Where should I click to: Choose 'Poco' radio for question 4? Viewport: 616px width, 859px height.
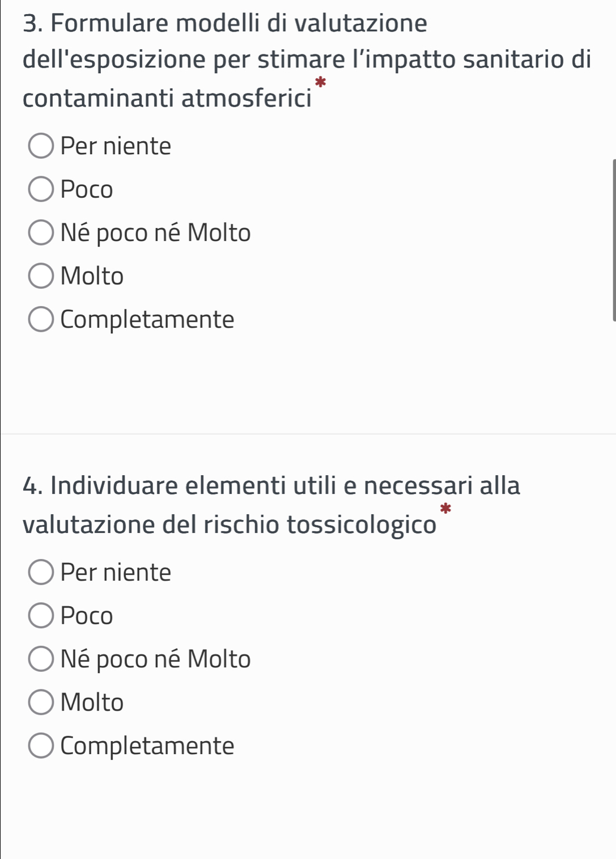[x=41, y=616]
